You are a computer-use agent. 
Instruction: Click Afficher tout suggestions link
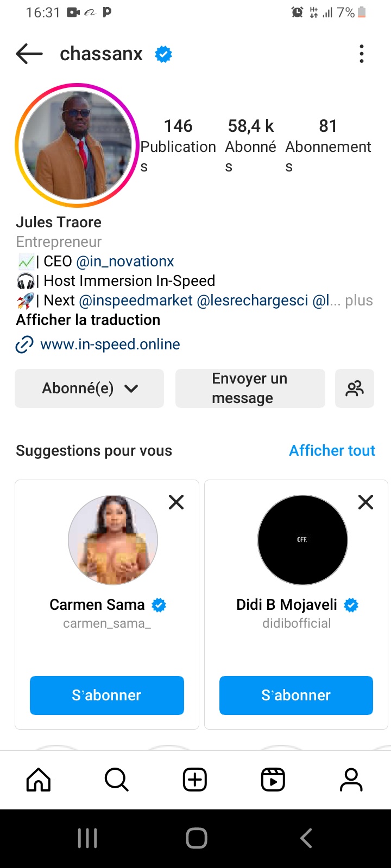332,451
